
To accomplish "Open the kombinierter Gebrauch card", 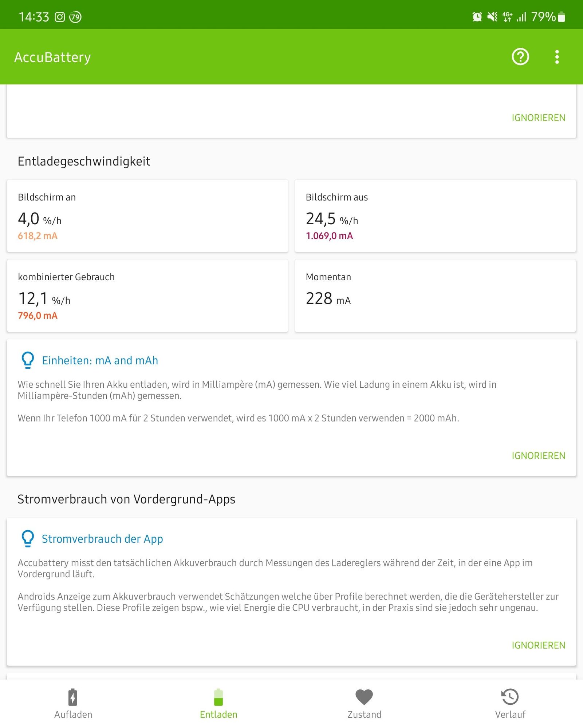I will click(147, 296).
